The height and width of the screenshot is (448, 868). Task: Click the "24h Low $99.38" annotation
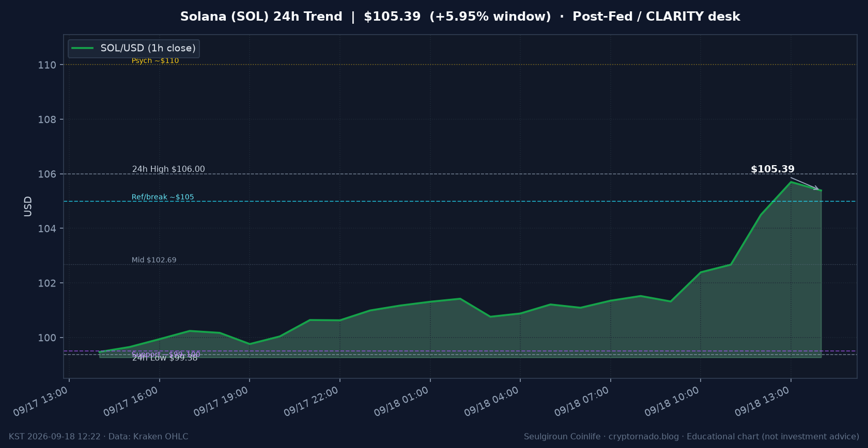[165, 358]
